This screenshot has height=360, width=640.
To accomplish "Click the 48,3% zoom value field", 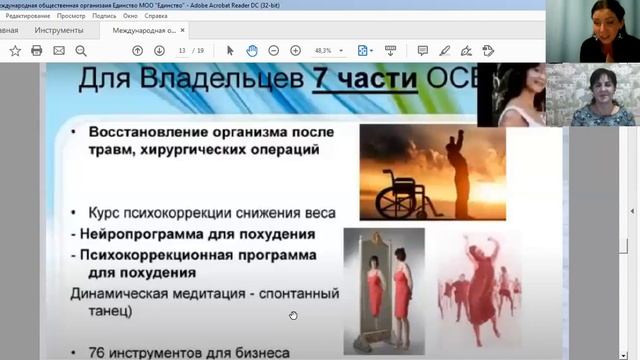I will coord(323,51).
